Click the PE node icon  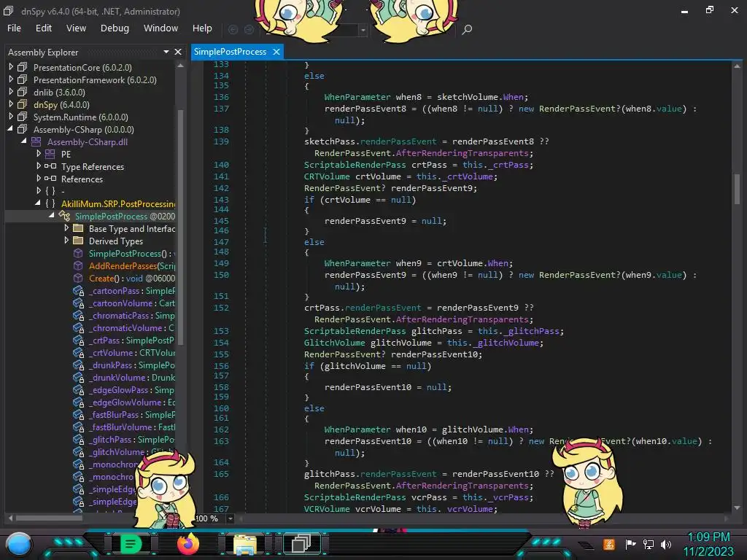pos(50,154)
